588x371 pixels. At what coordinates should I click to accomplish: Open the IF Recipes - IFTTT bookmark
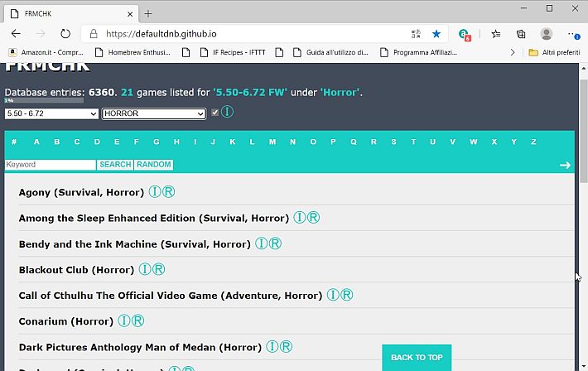(233, 52)
